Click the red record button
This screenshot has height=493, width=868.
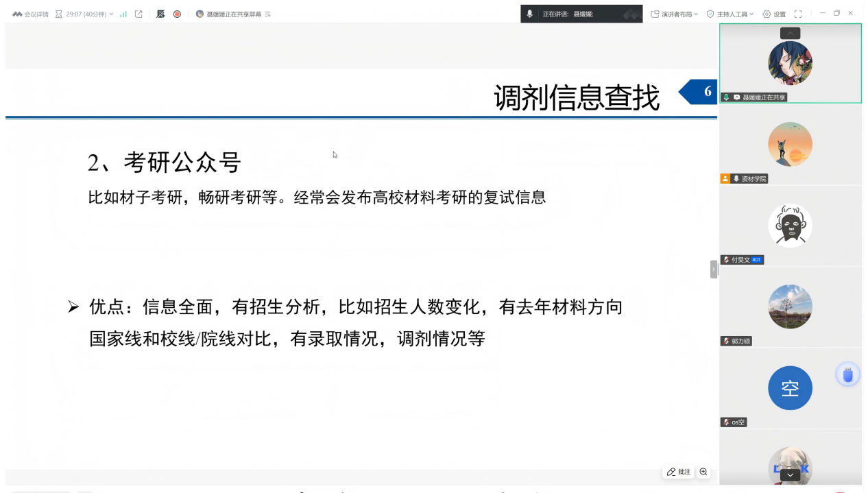coord(177,14)
